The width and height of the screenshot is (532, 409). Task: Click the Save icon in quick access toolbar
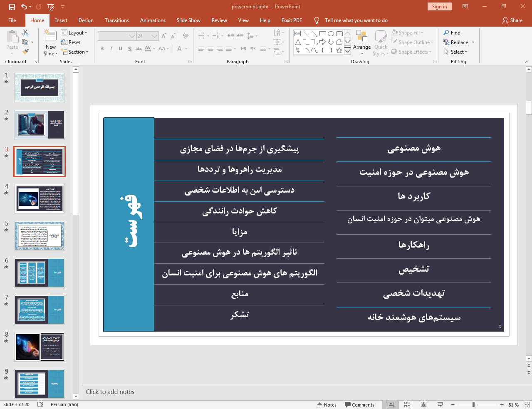click(x=12, y=7)
